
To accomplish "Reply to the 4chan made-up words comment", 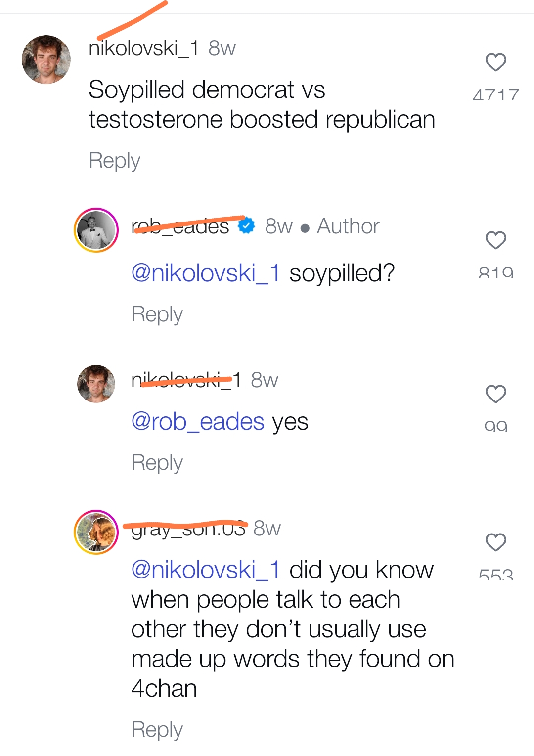I will tap(157, 730).
